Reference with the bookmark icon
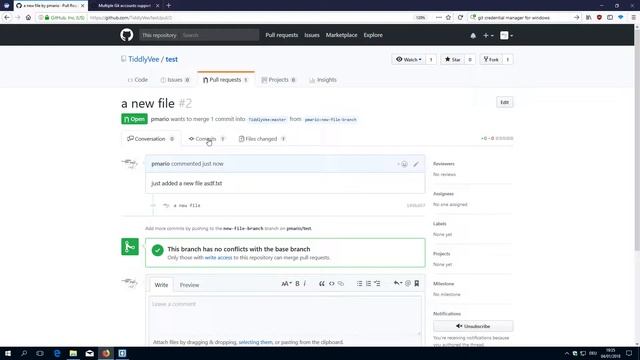This screenshot has height=360, width=640. point(417,284)
